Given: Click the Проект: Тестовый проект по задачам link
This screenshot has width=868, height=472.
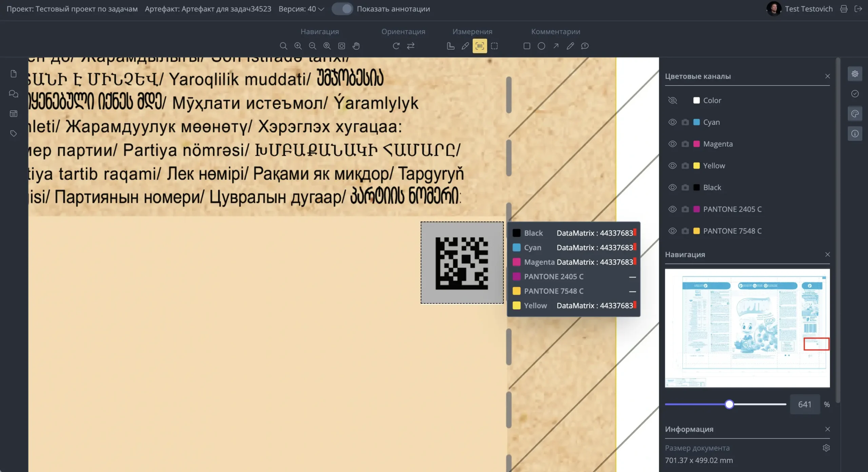Looking at the screenshot, I should [x=72, y=9].
